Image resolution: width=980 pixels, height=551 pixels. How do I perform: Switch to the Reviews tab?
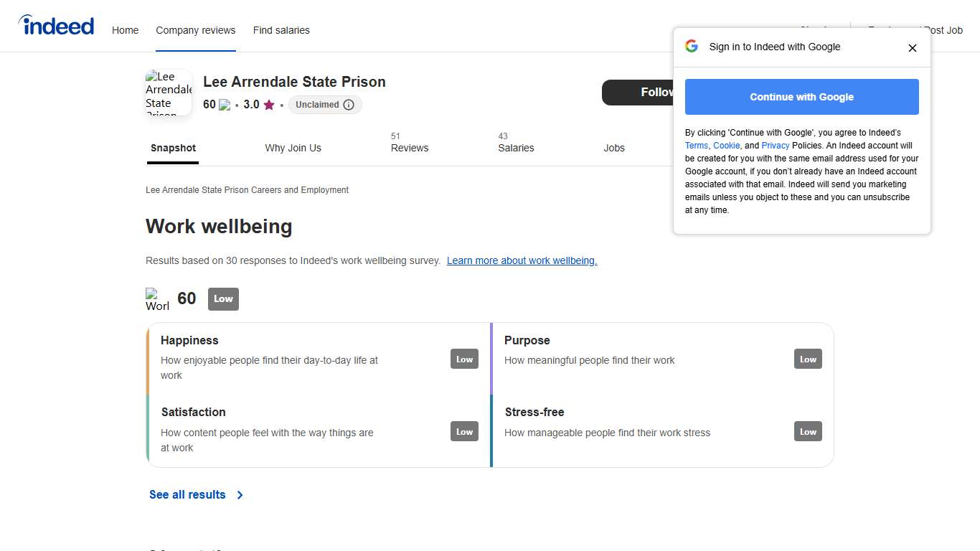(x=409, y=148)
